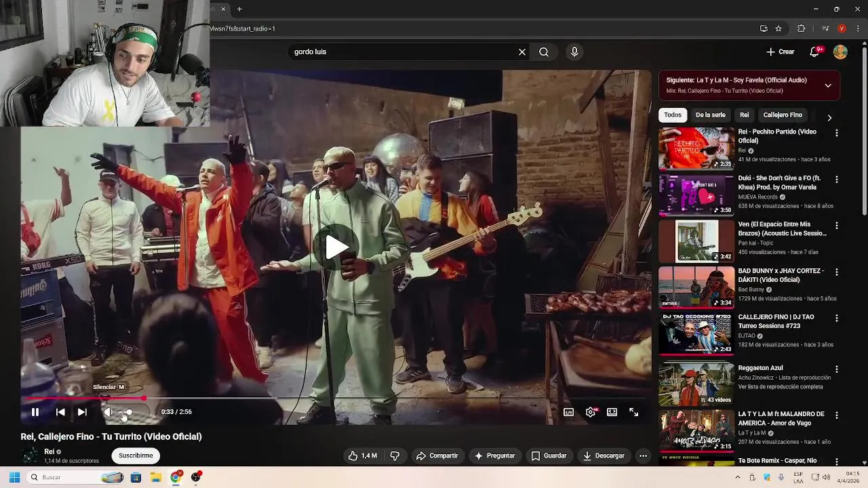Open Pechito Partido video thumbnail

pos(696,148)
